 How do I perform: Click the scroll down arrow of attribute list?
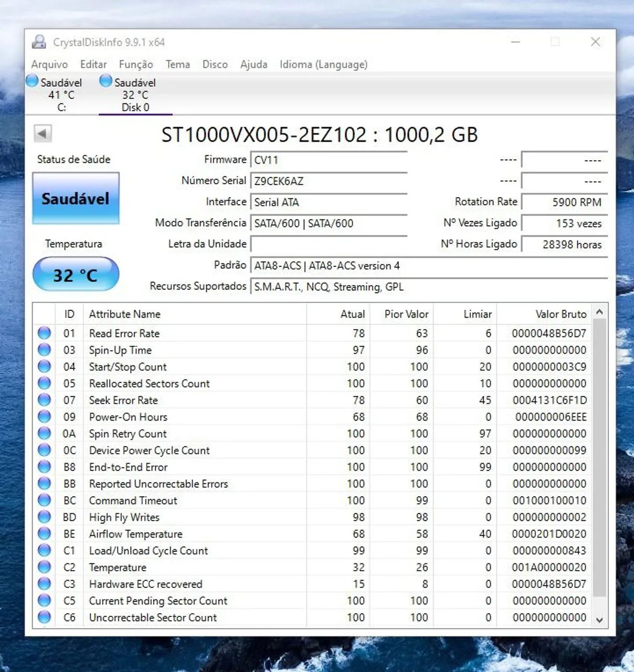click(599, 620)
